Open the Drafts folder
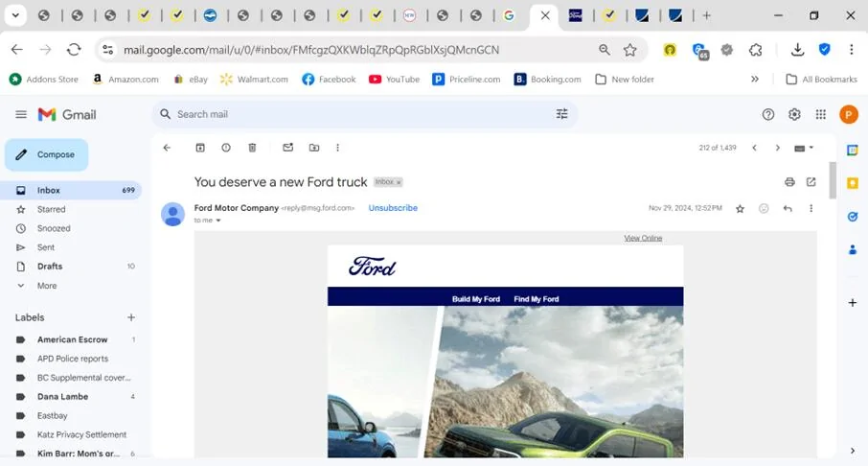868x466 pixels. (50, 266)
